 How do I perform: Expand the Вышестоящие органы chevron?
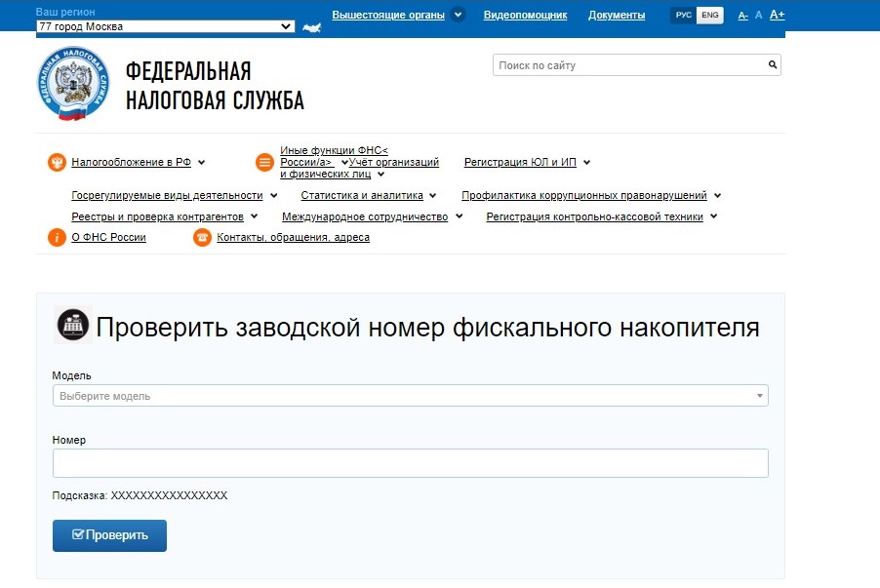[458, 15]
